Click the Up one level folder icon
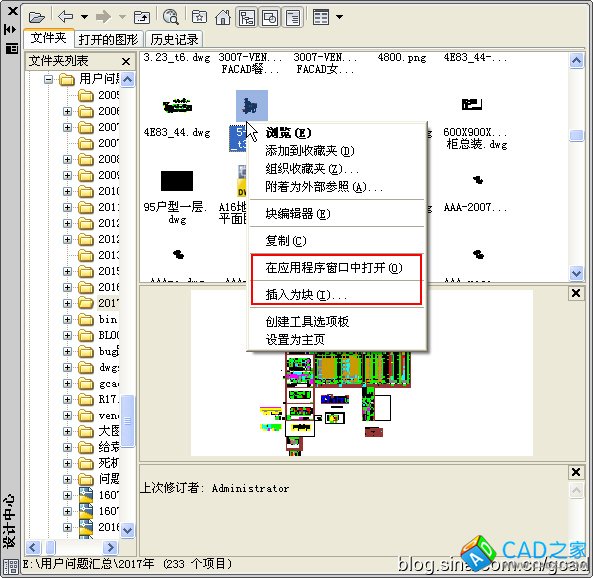 (x=142, y=17)
